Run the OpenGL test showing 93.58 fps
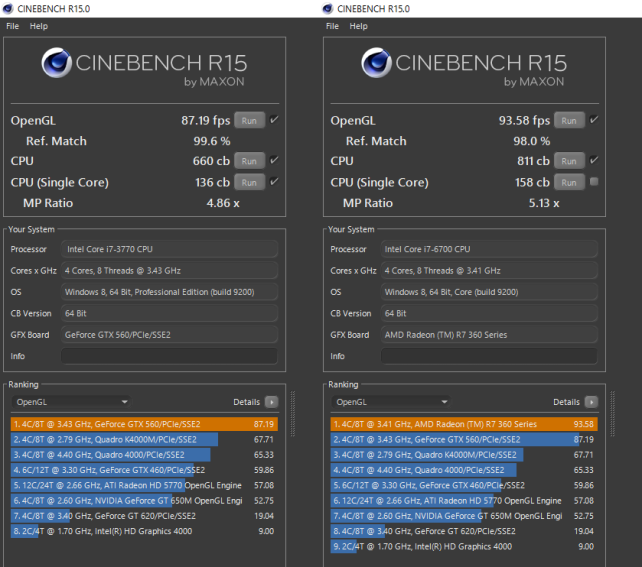The height and width of the screenshot is (567, 642). click(569, 120)
